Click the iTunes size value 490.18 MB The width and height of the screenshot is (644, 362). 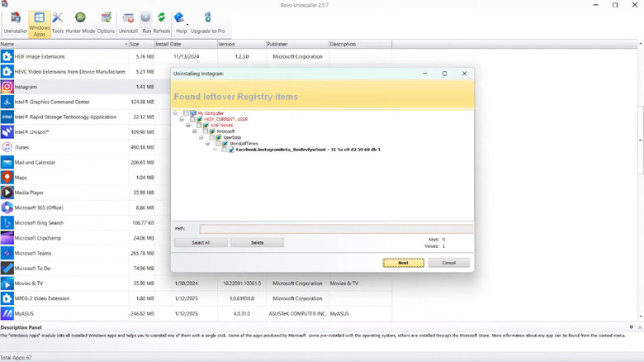[x=142, y=147]
